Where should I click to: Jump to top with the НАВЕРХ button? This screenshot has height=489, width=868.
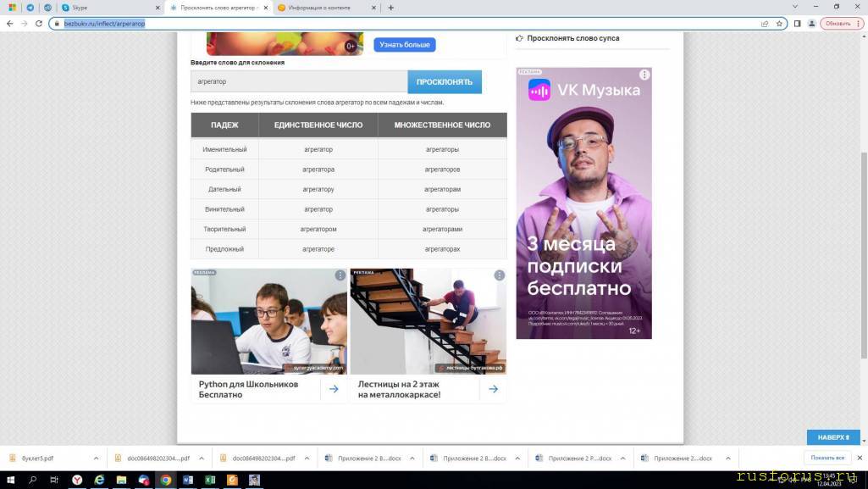832,437
